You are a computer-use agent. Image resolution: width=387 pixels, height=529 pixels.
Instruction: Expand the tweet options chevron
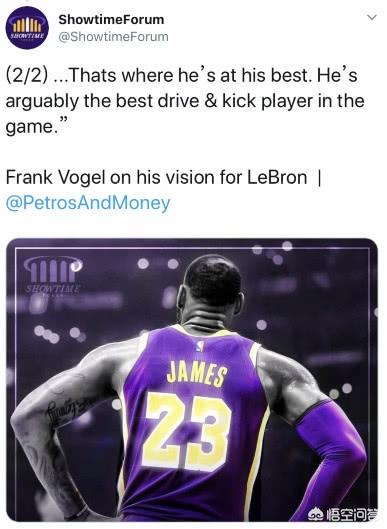click(371, 17)
